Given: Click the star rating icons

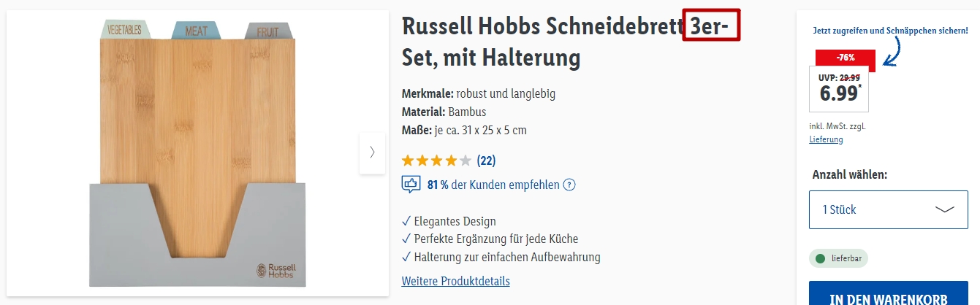Looking at the screenshot, I should click(x=436, y=160).
